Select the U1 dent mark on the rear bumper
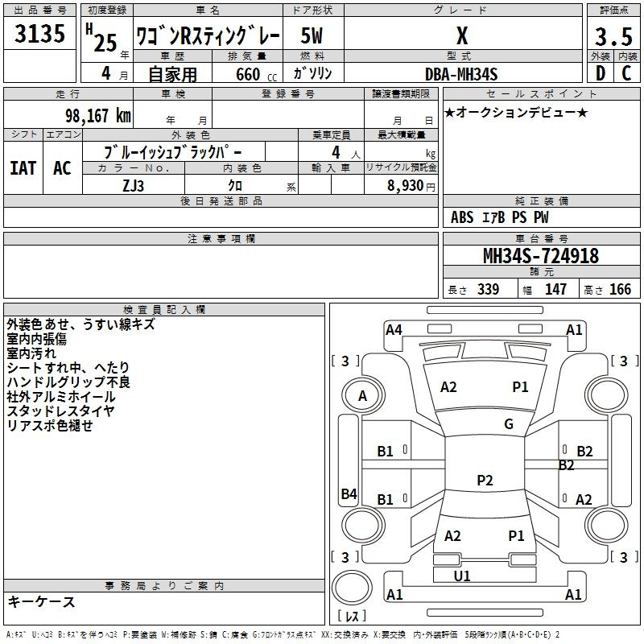The width and height of the screenshot is (644, 644). coord(462,576)
